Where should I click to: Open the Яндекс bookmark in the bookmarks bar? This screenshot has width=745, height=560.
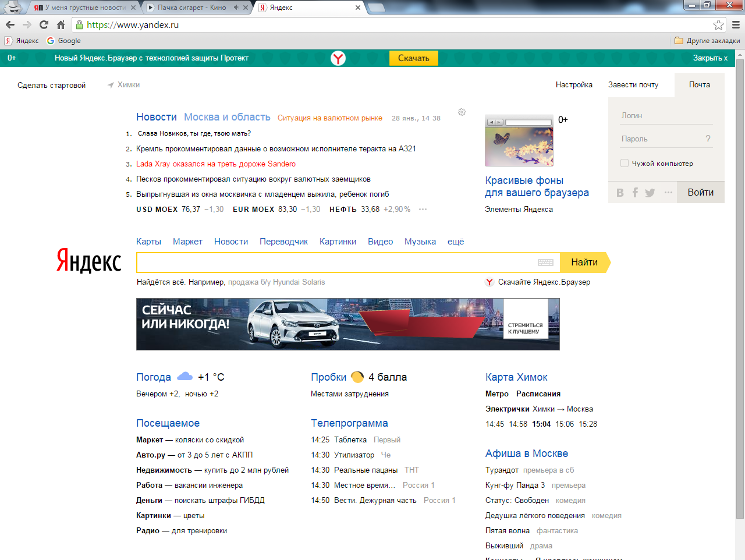coord(22,41)
